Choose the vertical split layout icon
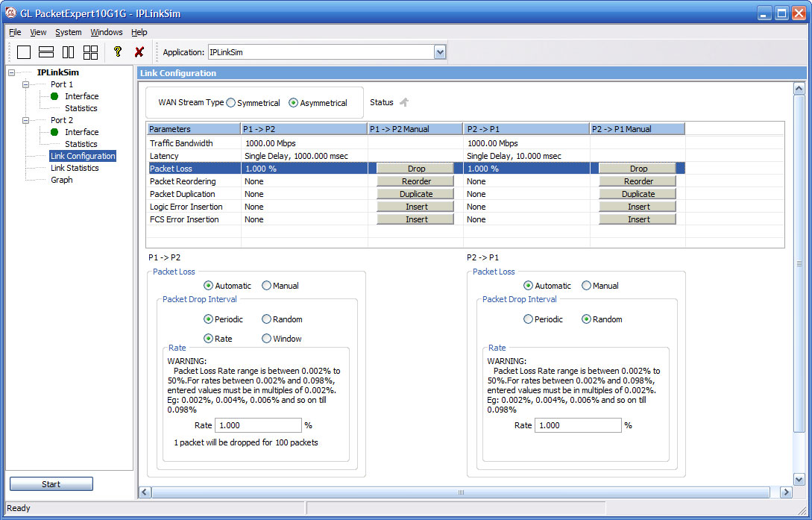Viewport: 812px width, 520px height. tap(69, 51)
